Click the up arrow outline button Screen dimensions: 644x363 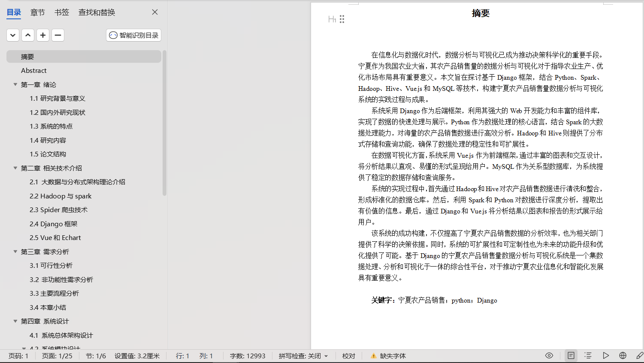(x=28, y=35)
